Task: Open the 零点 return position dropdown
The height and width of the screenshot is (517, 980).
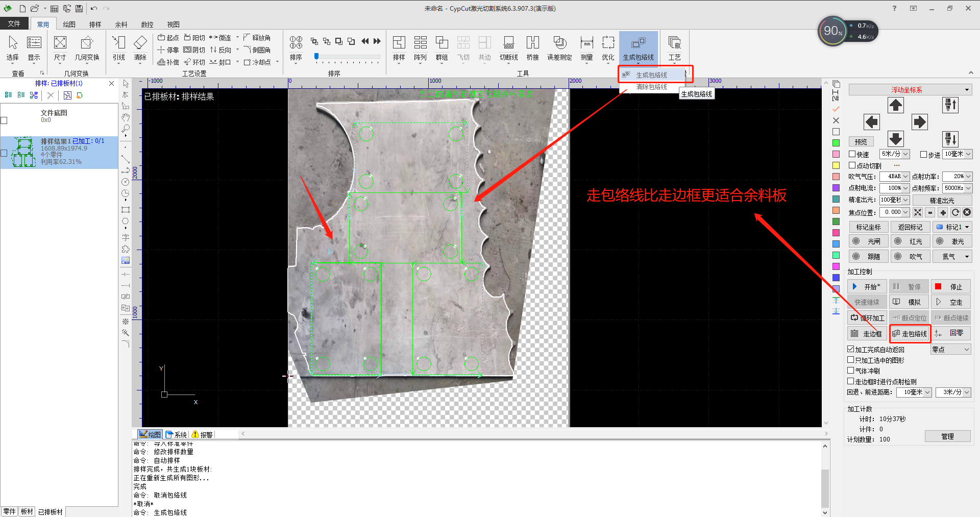Action: click(950, 350)
